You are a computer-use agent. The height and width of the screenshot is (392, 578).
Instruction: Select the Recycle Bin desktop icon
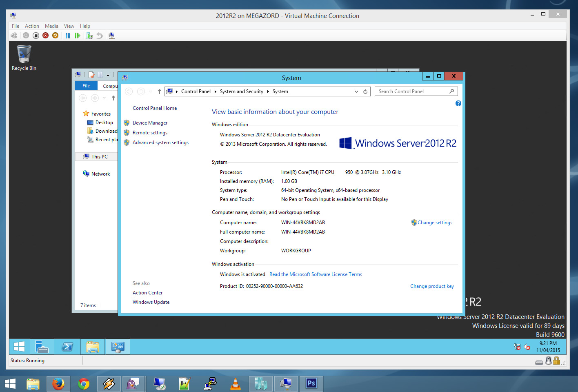pyautogui.click(x=24, y=58)
